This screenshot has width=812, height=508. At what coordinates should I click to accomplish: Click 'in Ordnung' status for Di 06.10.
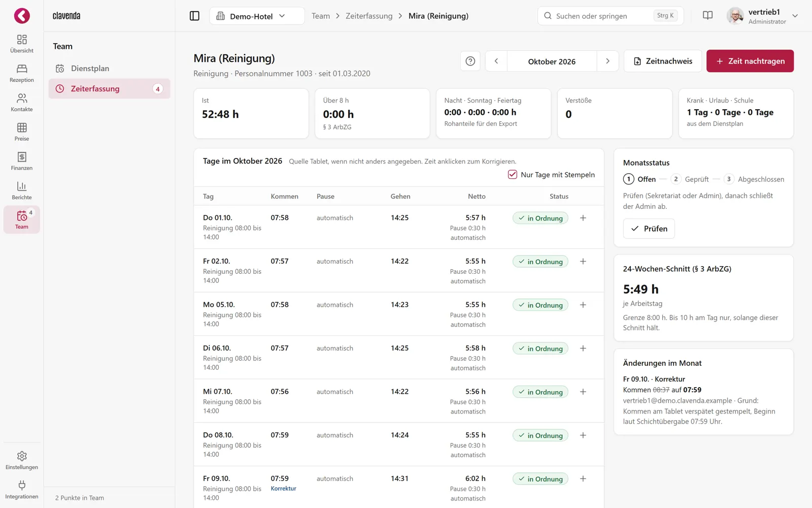[x=540, y=348]
